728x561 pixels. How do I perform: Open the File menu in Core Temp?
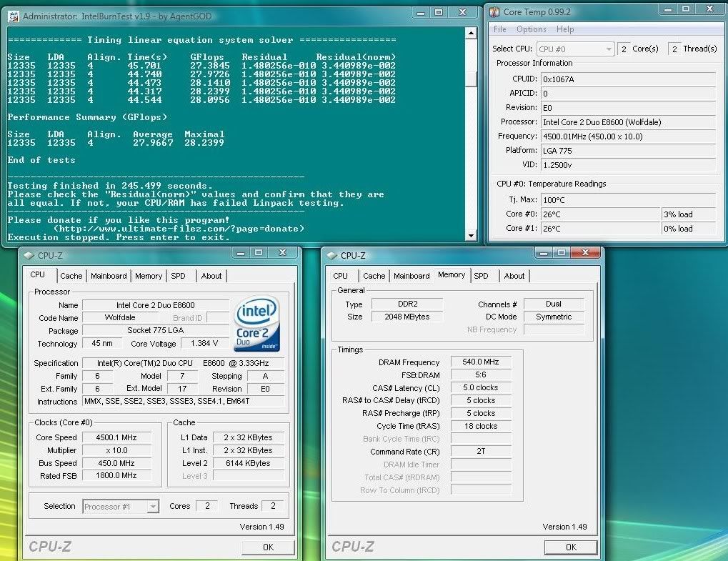499,29
